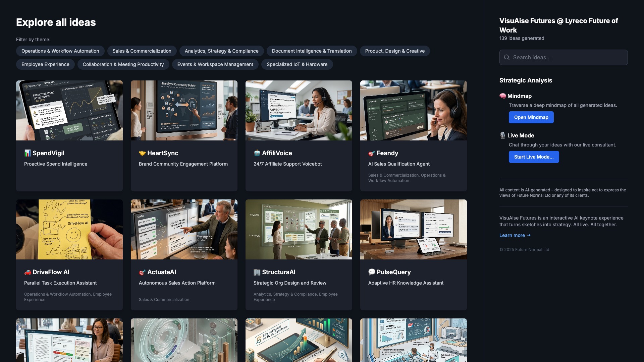The image size is (644, 362).
Task: Filter by Operations & Workflow Automation
Action: 60,51
